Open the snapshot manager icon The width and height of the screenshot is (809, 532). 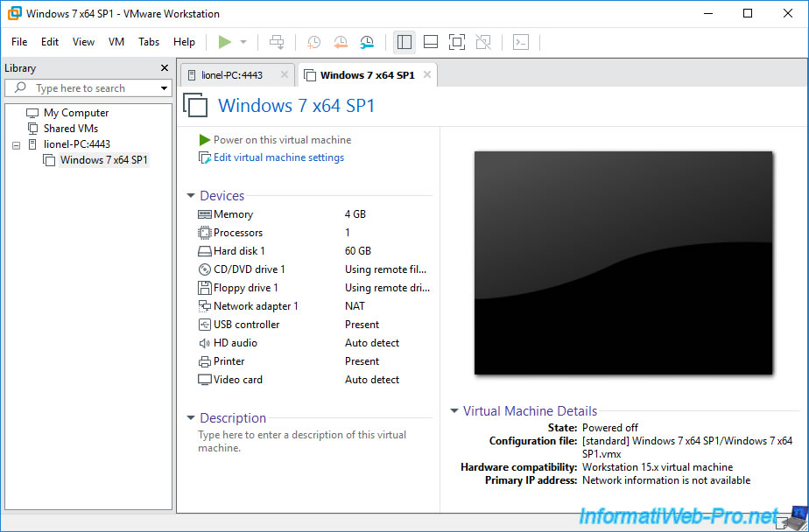(367, 42)
